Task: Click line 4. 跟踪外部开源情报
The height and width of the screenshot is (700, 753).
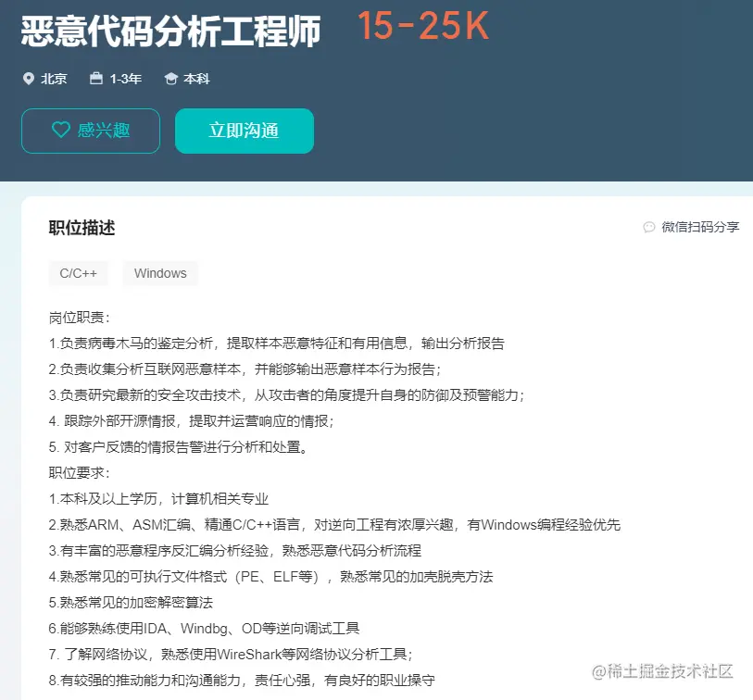Action: coord(191,421)
